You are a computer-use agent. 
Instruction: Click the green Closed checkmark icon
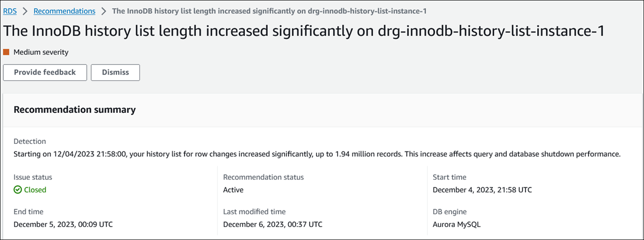18,190
